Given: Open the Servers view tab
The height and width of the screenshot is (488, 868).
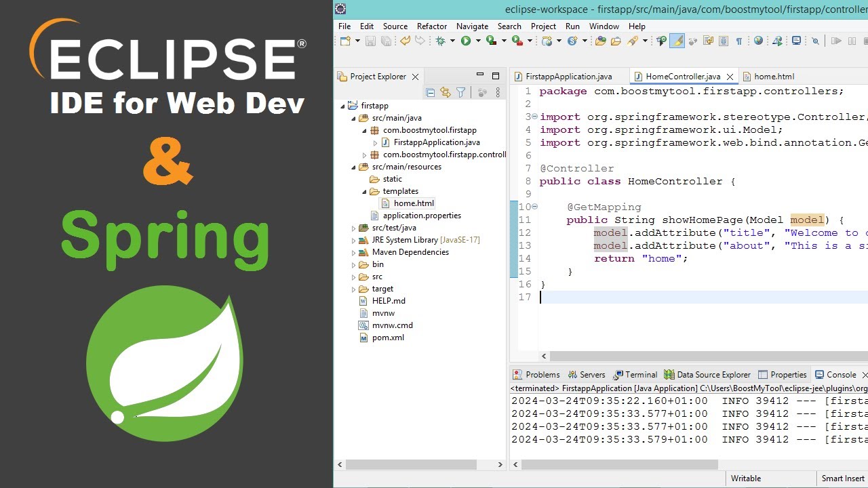Looking at the screenshot, I should click(x=587, y=374).
